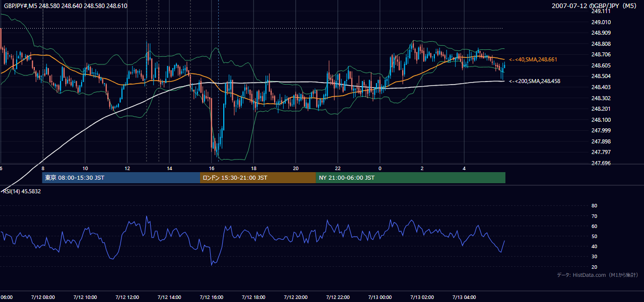Click the 2007-07-12 のGBP/JPY（M5） heading
644x302 pixels.
595,6
